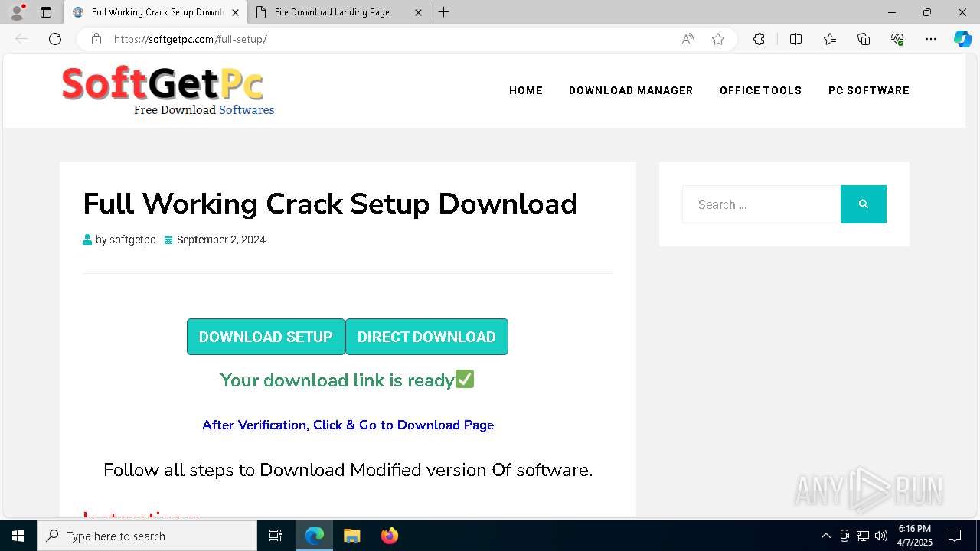Click the DIRECT DOWNLOAD button
The image size is (980, 551).
point(426,337)
